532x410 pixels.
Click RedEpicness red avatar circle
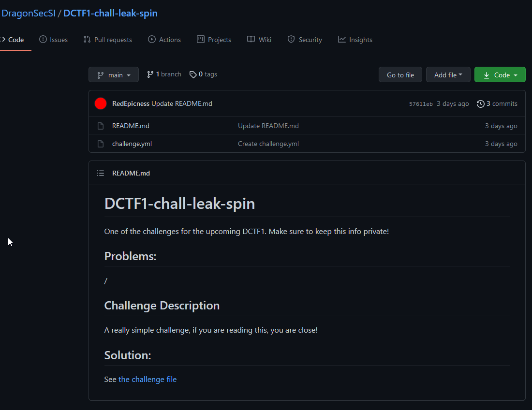click(x=101, y=103)
